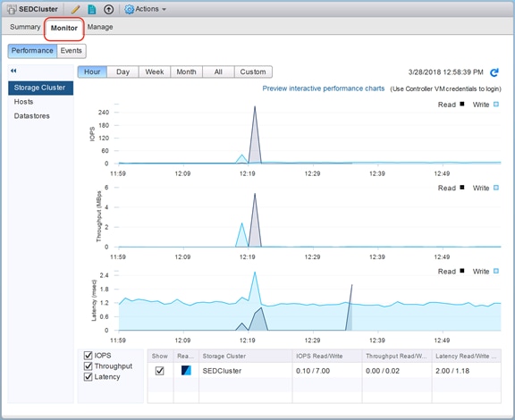Click the Rea... column header
The width and height of the screenshot is (515, 420).
[186, 356]
